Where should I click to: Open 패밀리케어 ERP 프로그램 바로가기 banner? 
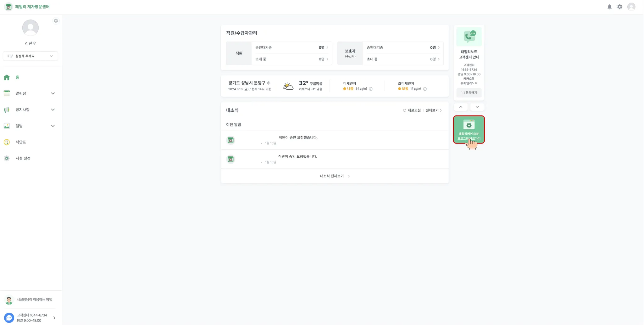click(469, 130)
